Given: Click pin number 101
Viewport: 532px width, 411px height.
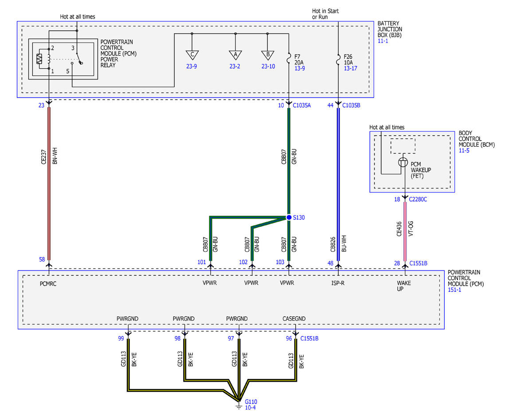Looking at the screenshot, I should [x=202, y=262].
